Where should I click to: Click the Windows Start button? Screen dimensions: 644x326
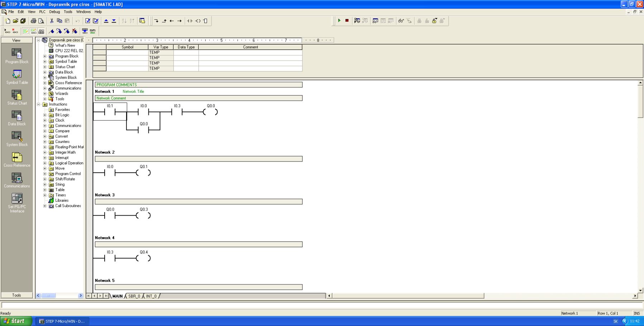tap(16, 321)
